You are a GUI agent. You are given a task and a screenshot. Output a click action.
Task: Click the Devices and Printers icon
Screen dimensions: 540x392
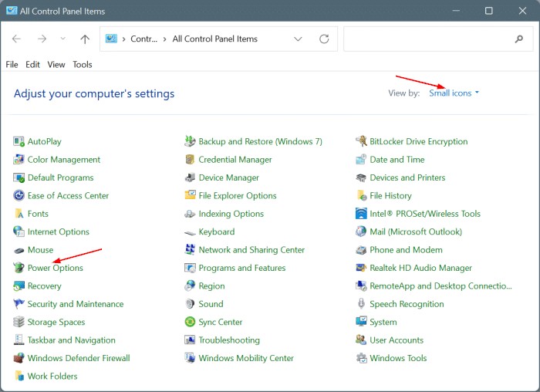click(x=361, y=177)
